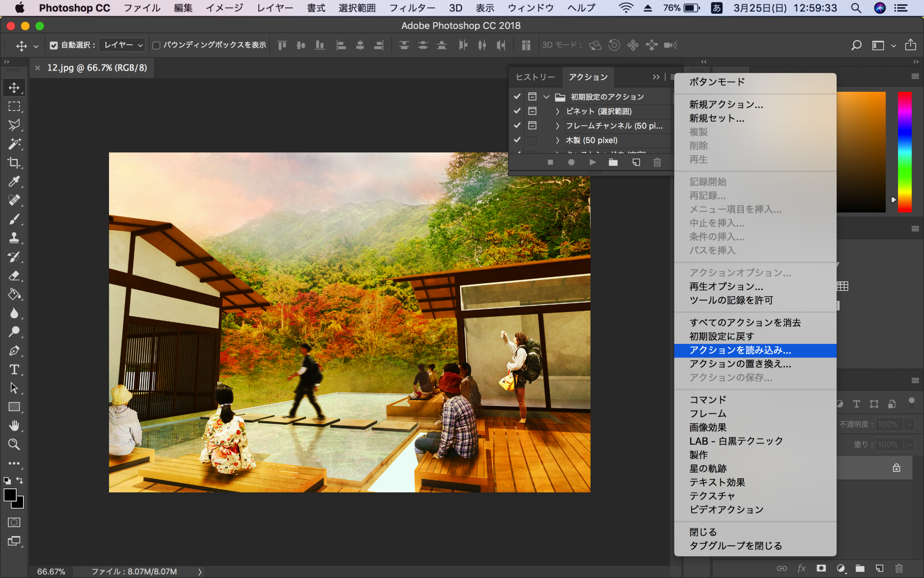Select the Pen tool
924x578 pixels.
[14, 351]
